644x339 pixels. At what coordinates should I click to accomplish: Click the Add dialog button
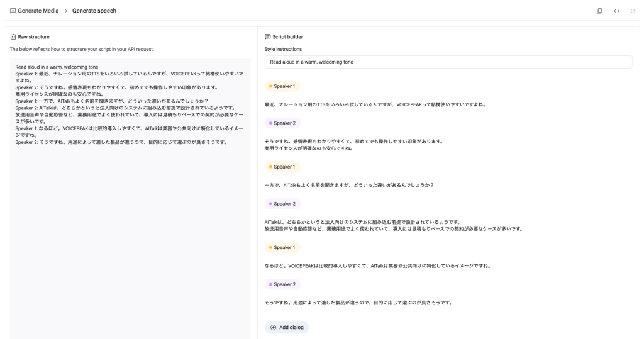pyautogui.click(x=287, y=328)
